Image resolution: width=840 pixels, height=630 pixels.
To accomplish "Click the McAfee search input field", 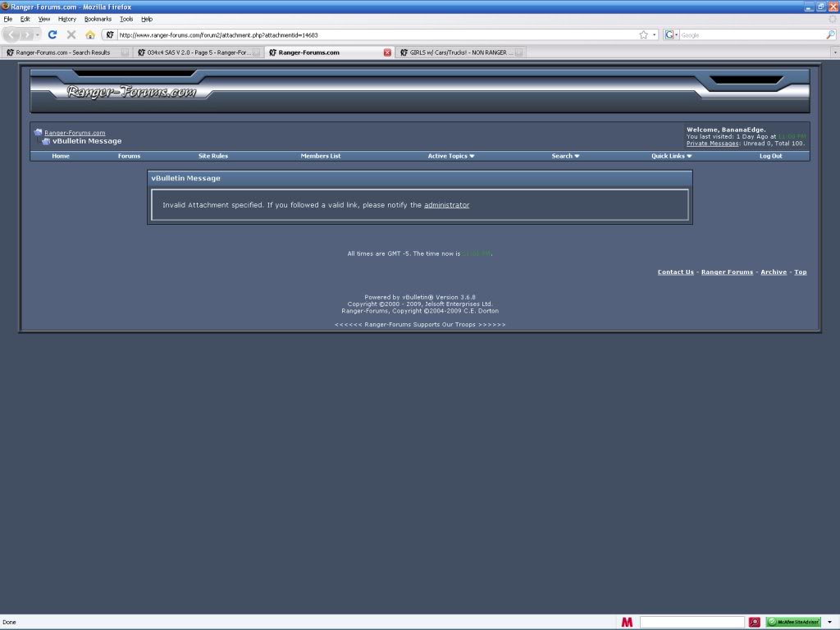I will pos(692,622).
